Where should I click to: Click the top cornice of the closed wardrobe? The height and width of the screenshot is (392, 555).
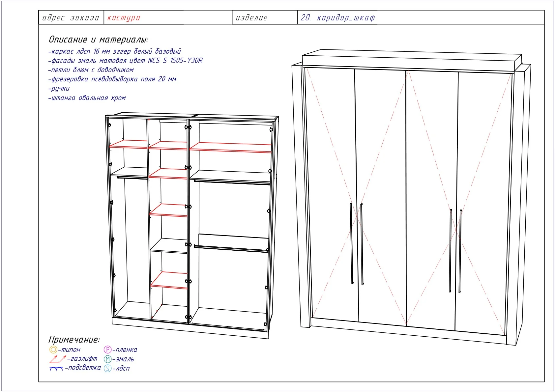pyautogui.click(x=412, y=60)
